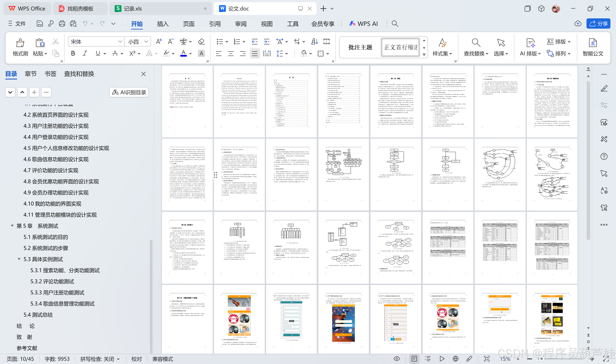This screenshot has height=364, width=616.
Task: Toggle eye protection mode icon in status bar
Action: pyautogui.click(x=397, y=359)
